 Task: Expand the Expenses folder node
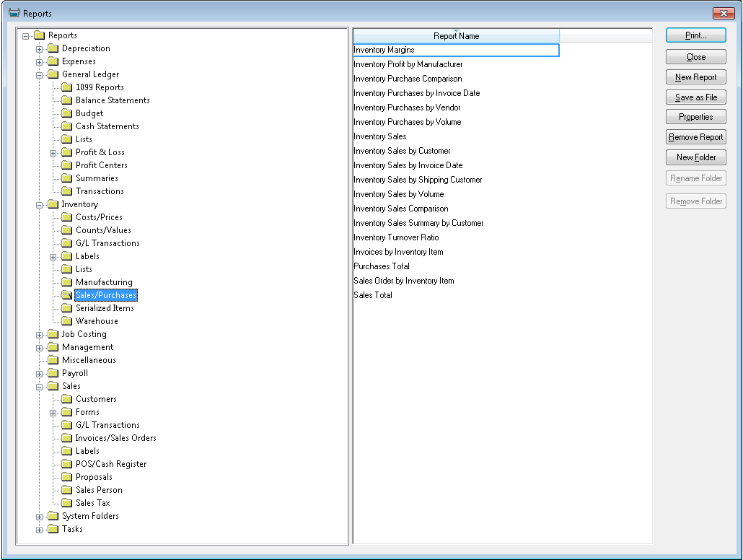(40, 62)
